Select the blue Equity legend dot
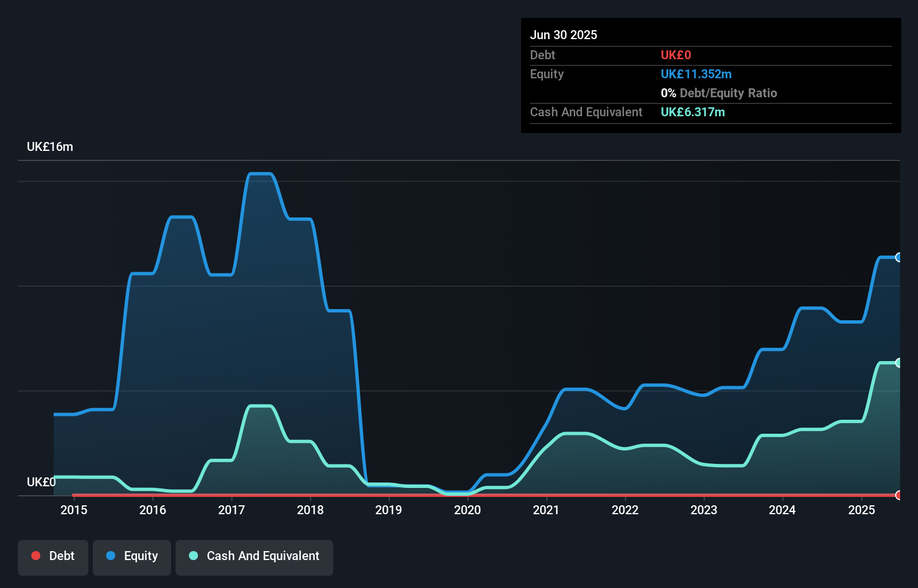Screen dimensions: 918x588 tap(111, 556)
